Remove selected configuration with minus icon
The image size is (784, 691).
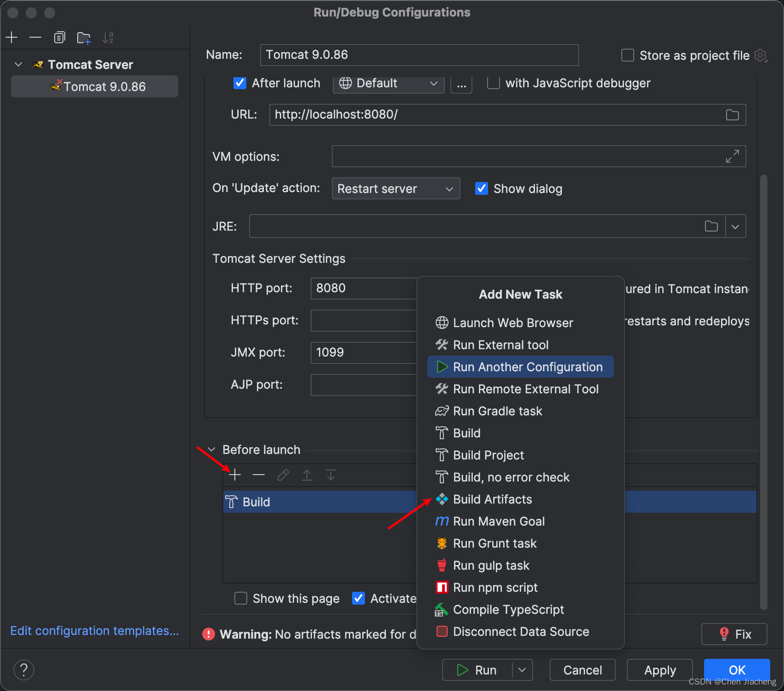(x=35, y=37)
